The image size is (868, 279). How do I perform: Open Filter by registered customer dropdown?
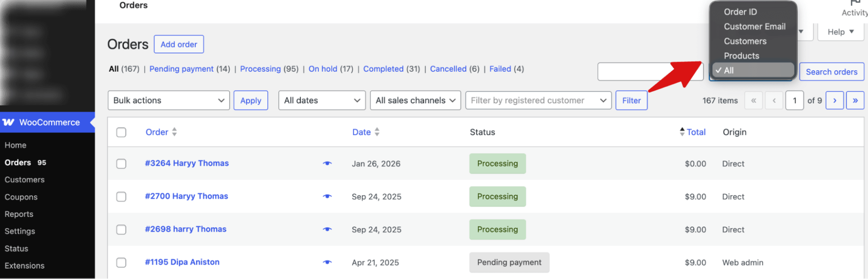[538, 100]
